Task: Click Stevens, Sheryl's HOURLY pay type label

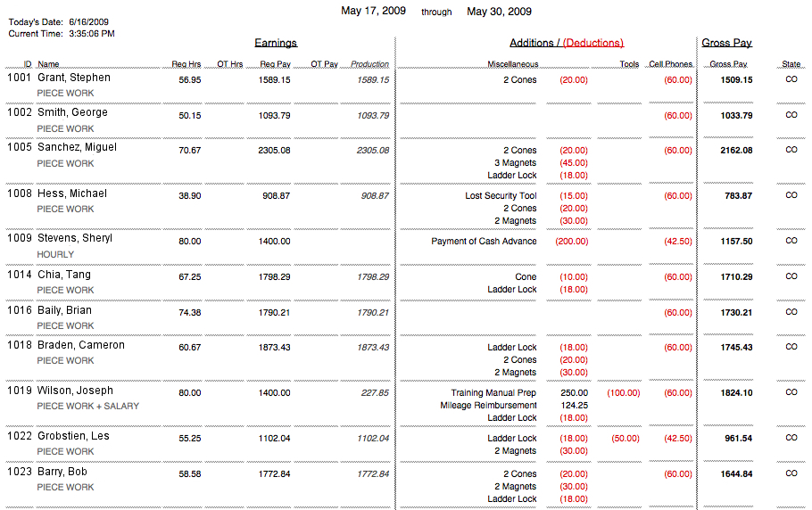Action: pyautogui.click(x=55, y=254)
